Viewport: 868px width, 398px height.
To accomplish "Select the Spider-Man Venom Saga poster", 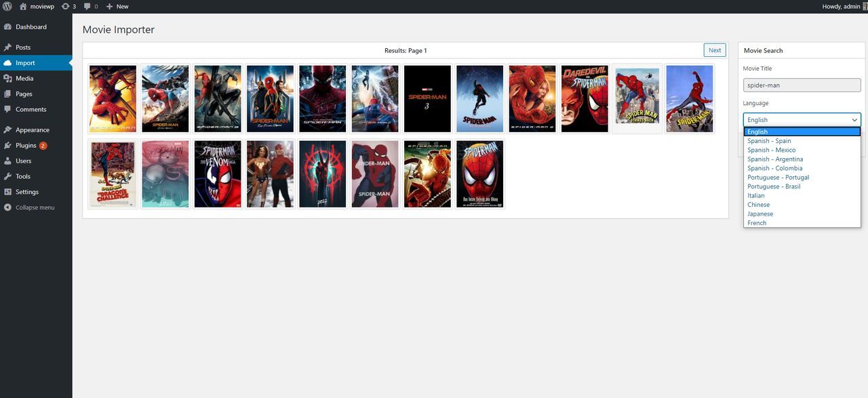I will pyautogui.click(x=218, y=174).
